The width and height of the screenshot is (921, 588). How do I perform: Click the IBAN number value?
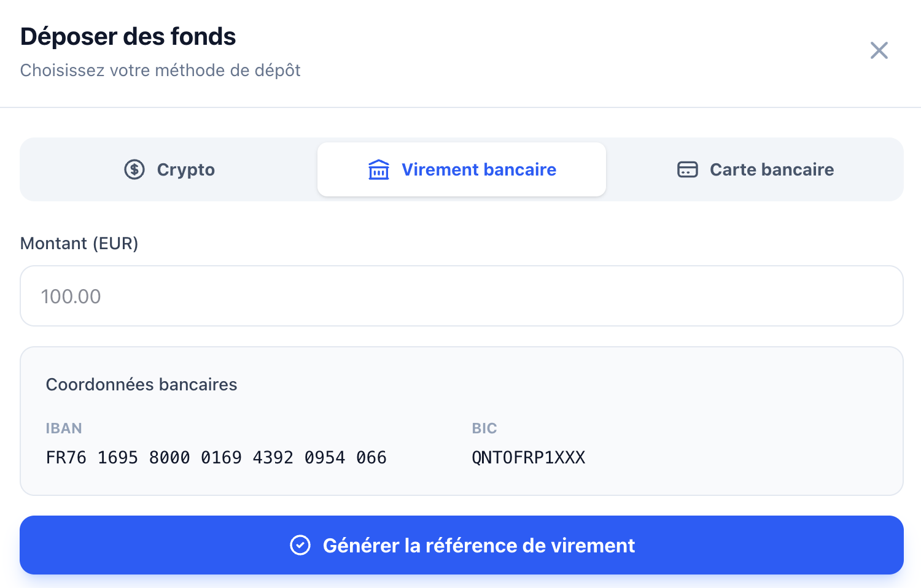pos(216,458)
